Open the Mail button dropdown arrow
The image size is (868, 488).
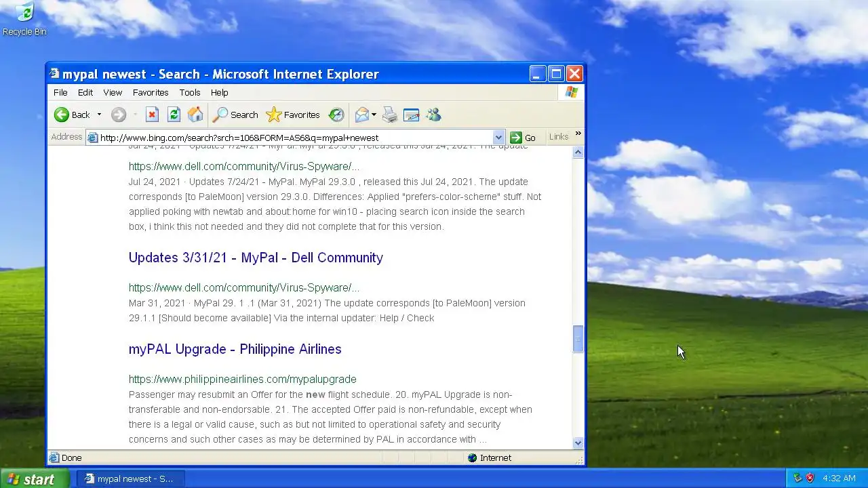374,115
